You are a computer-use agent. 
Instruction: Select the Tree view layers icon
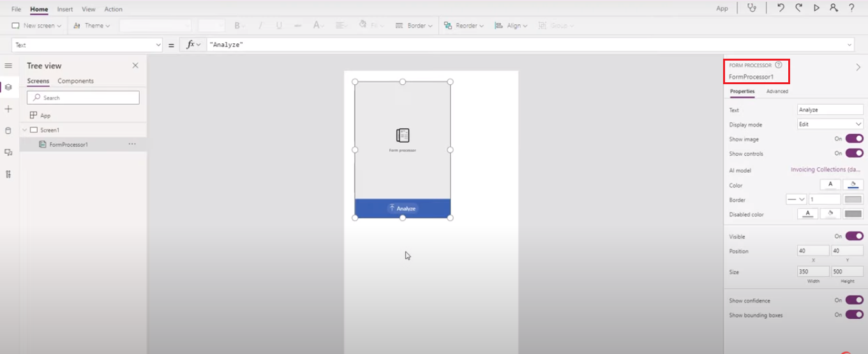point(8,87)
